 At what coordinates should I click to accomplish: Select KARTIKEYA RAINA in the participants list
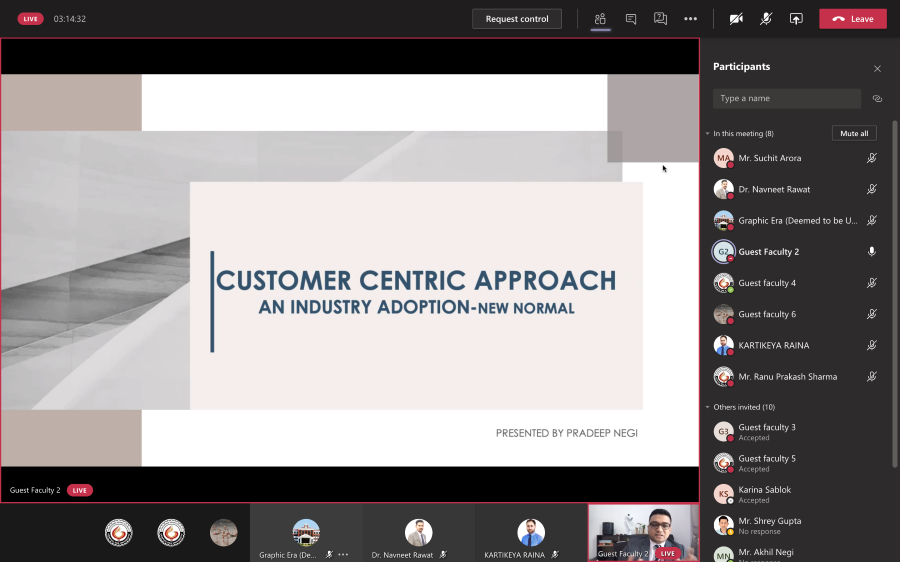pyautogui.click(x=773, y=346)
